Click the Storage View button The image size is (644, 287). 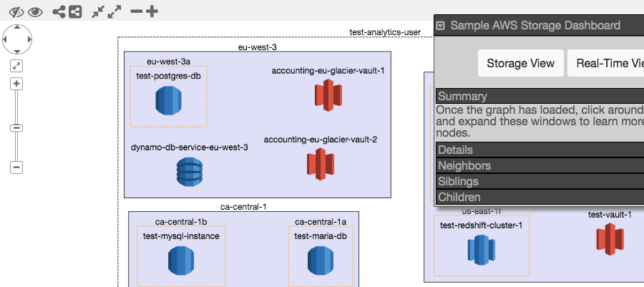(x=521, y=63)
